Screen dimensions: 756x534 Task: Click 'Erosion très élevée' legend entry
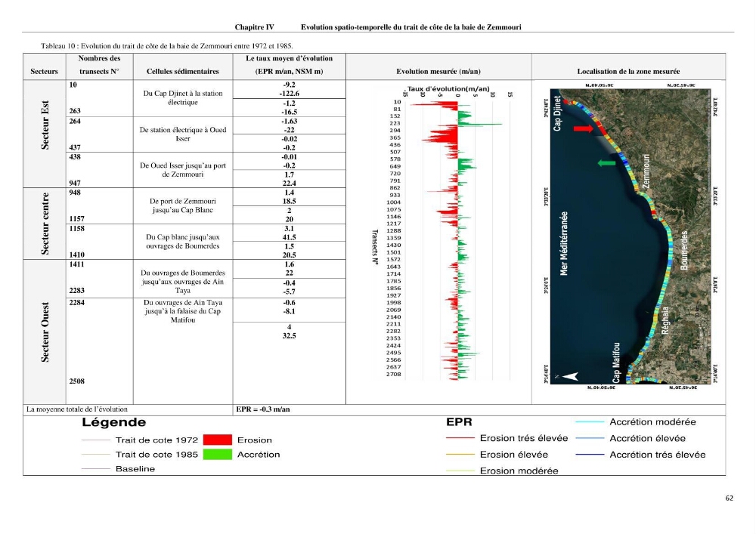click(x=524, y=438)
